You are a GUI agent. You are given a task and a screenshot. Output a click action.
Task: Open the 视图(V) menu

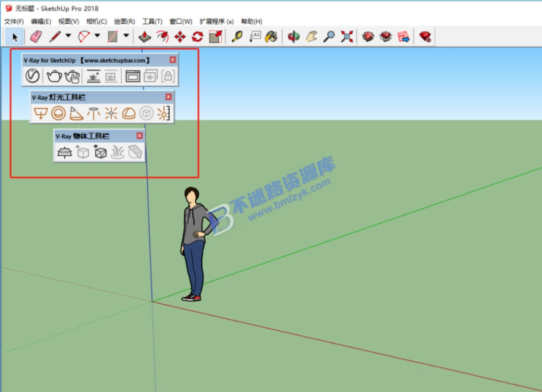click(x=68, y=22)
